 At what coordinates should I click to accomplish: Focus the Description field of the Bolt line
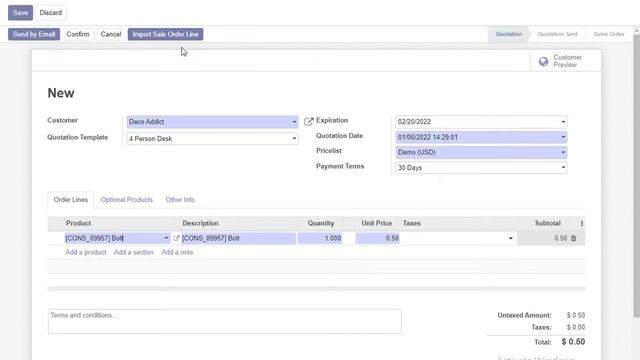pos(238,238)
